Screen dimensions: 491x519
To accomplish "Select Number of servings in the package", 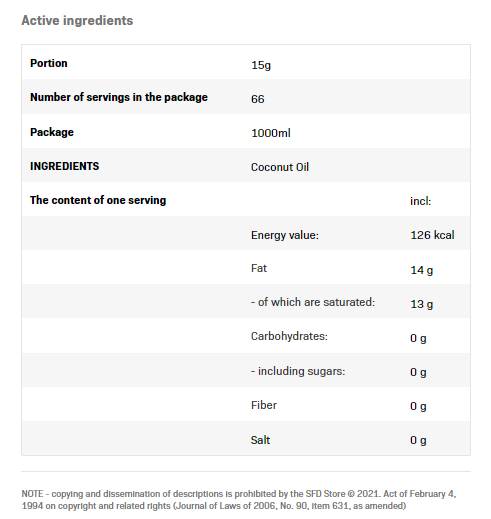I will click(119, 97).
